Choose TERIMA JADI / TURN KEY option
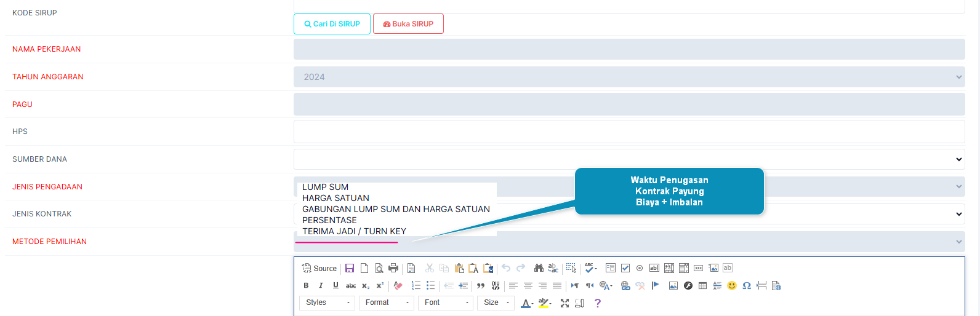Screen dimensions: 980x316 pyautogui.click(x=354, y=231)
